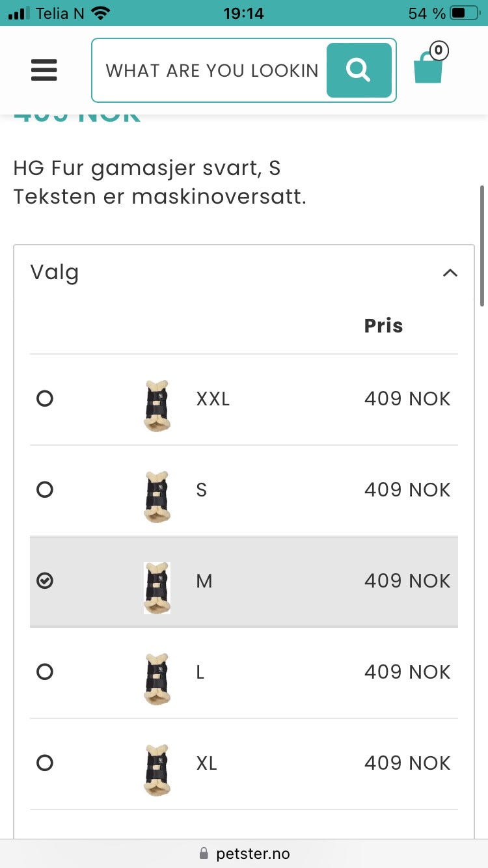Choose the L size radio option
Image resolution: width=488 pixels, height=868 pixels.
[x=45, y=671]
